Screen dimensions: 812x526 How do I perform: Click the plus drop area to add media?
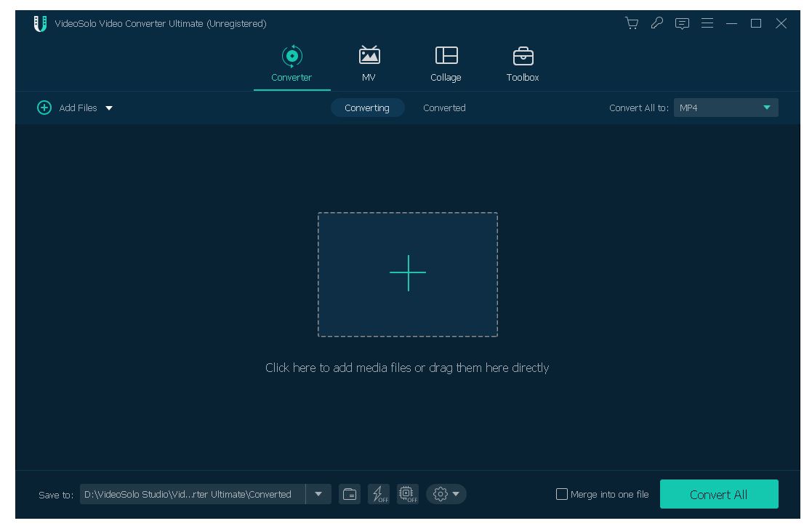click(408, 275)
